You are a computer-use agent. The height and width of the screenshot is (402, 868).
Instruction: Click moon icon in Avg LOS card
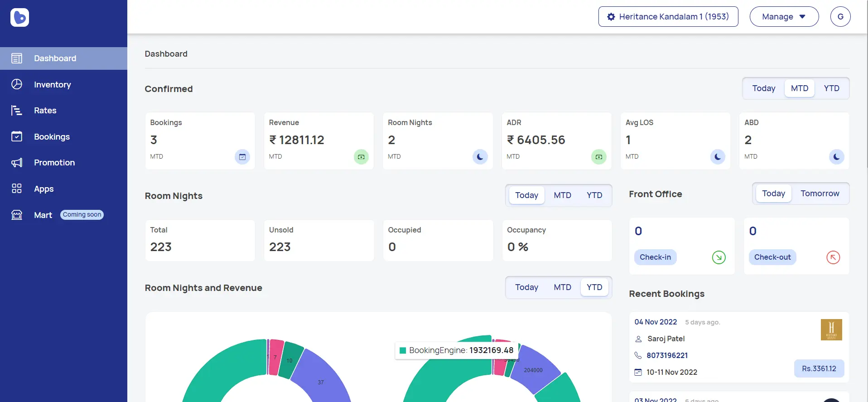pos(718,157)
